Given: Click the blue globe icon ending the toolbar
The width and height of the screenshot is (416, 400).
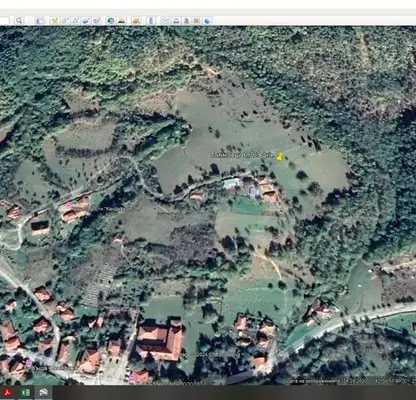Looking at the screenshot, I should pos(207,21).
